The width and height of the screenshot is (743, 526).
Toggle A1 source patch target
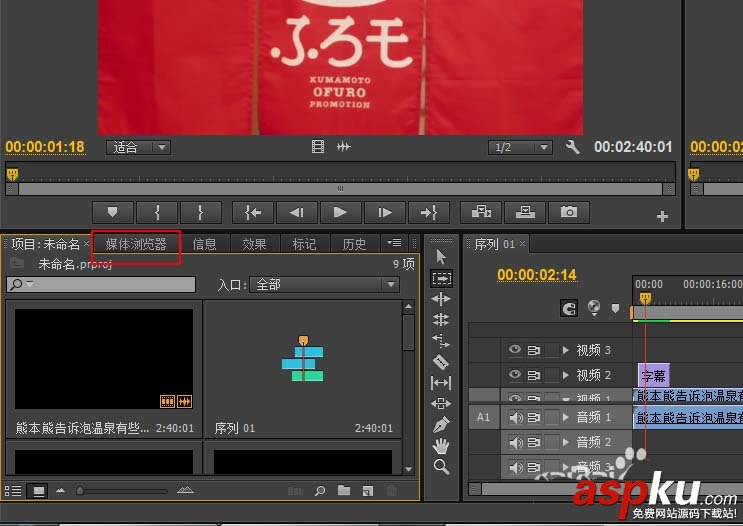[x=484, y=417]
